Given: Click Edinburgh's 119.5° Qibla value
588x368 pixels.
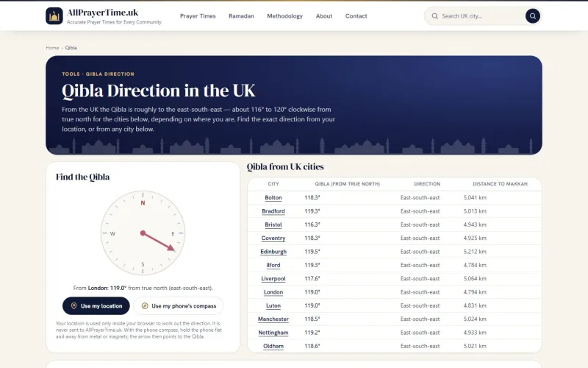Looking at the screenshot, I should [312, 252].
